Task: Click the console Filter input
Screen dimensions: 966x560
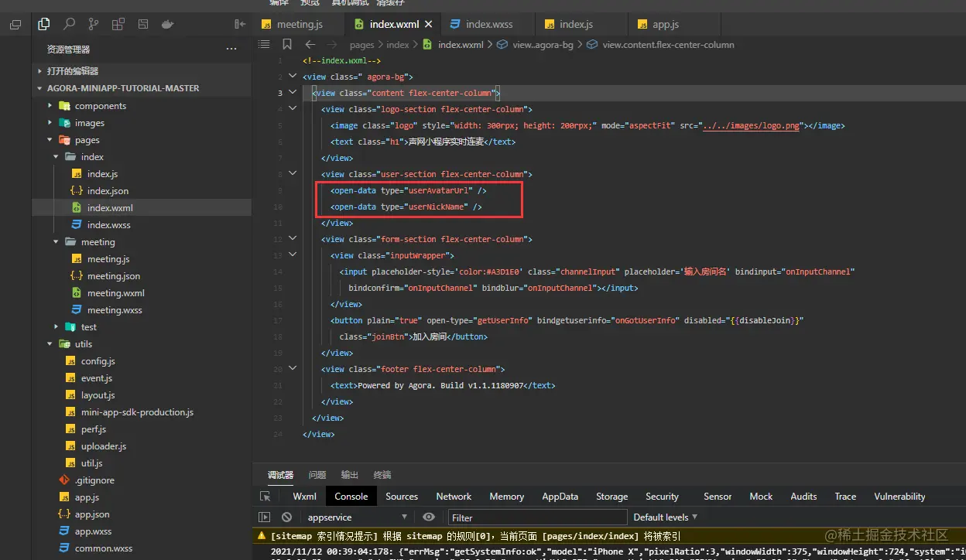Action: pyautogui.click(x=537, y=517)
